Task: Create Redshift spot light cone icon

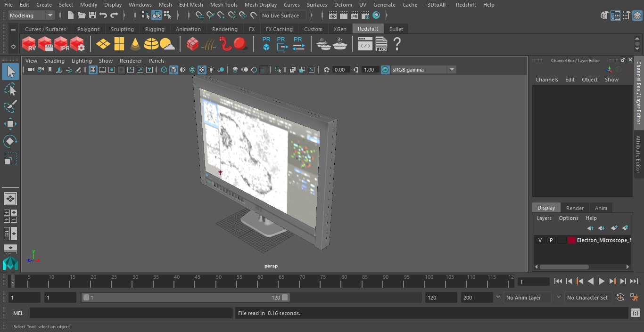Action: (x=135, y=44)
